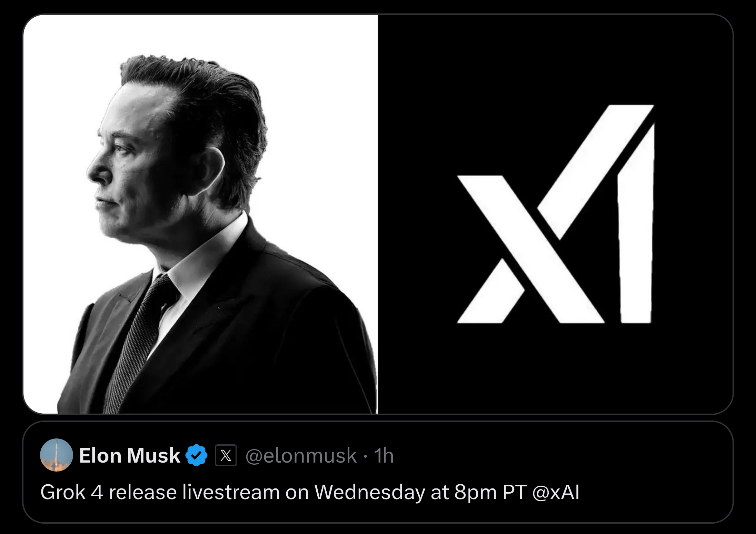
Task: Click the word Wednesday in the tweet
Action: tap(370, 493)
